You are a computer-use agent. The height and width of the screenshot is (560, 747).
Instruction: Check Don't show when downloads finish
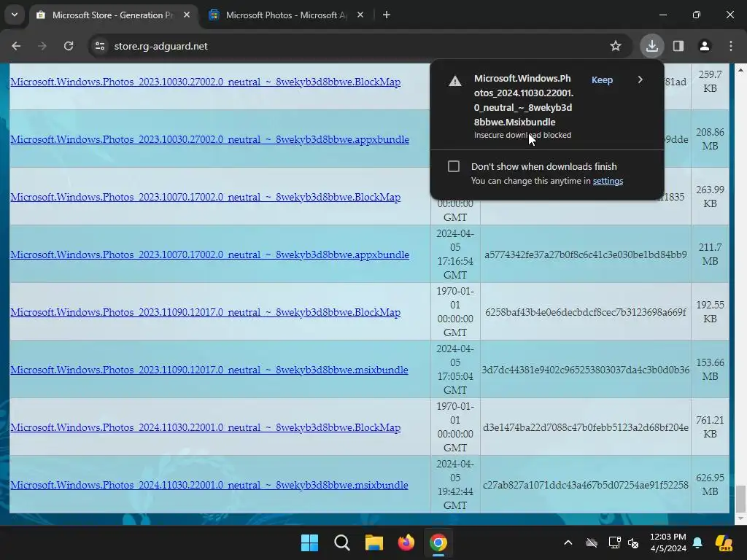pyautogui.click(x=454, y=166)
